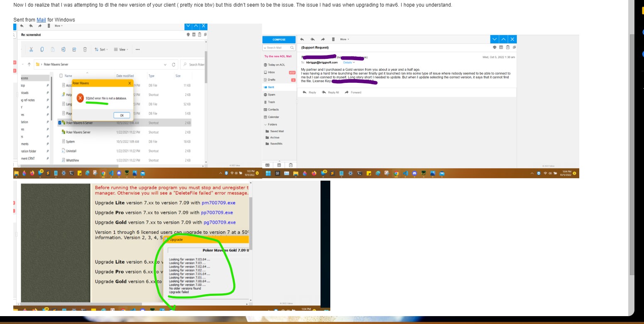Open Chrome in the File Explorer screenshot taskbar
The width and height of the screenshot is (644, 324).
[103, 173]
